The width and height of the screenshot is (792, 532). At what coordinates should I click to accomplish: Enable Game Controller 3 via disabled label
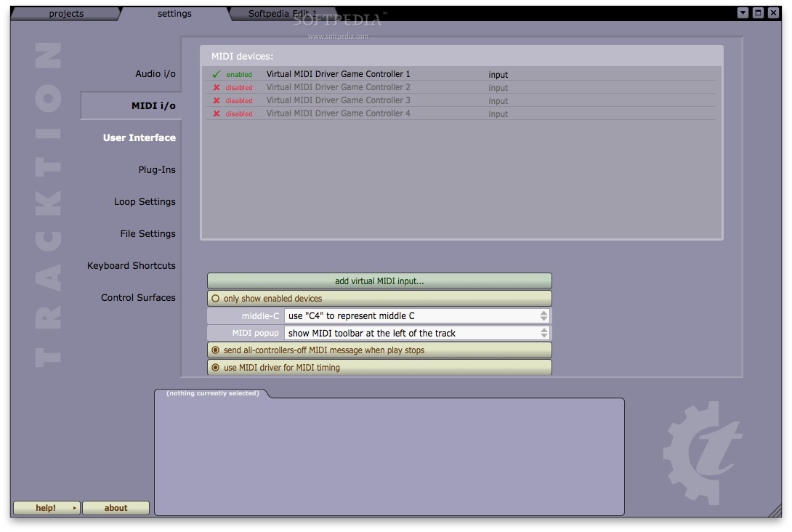[239, 100]
